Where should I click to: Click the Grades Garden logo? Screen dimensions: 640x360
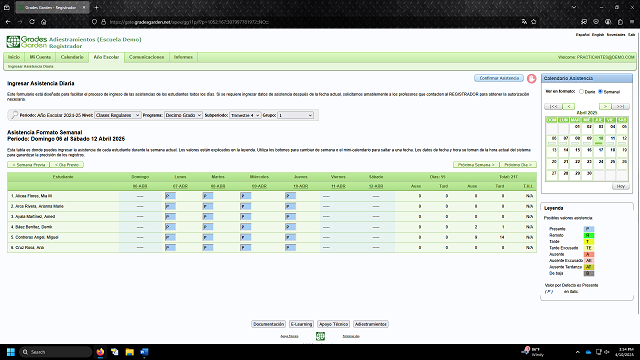[27, 42]
